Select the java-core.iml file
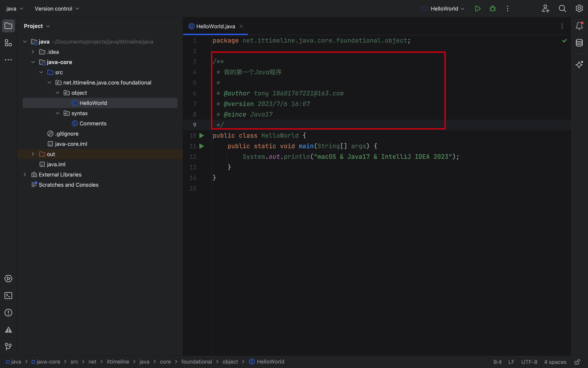 [67, 144]
